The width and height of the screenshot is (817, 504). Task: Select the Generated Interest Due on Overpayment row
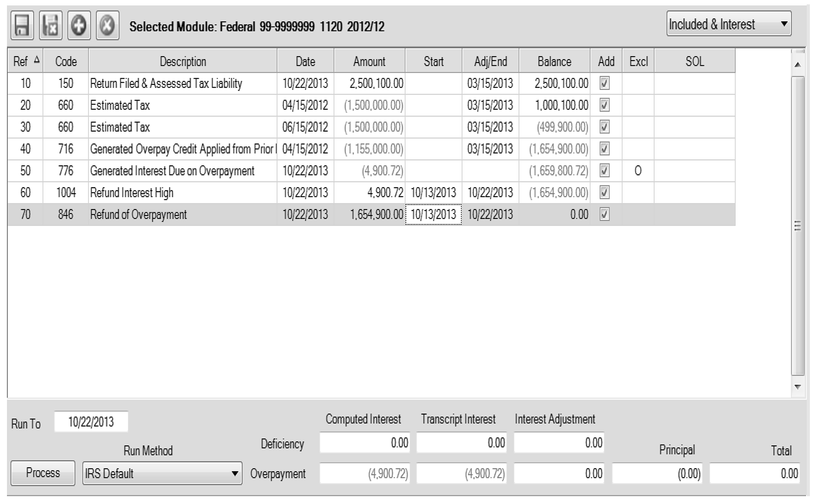click(x=172, y=171)
